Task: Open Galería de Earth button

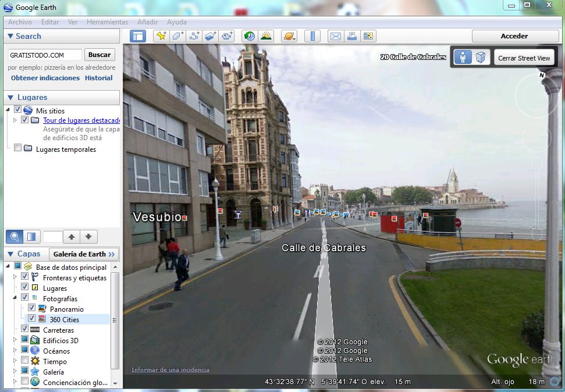Action: 84,254
